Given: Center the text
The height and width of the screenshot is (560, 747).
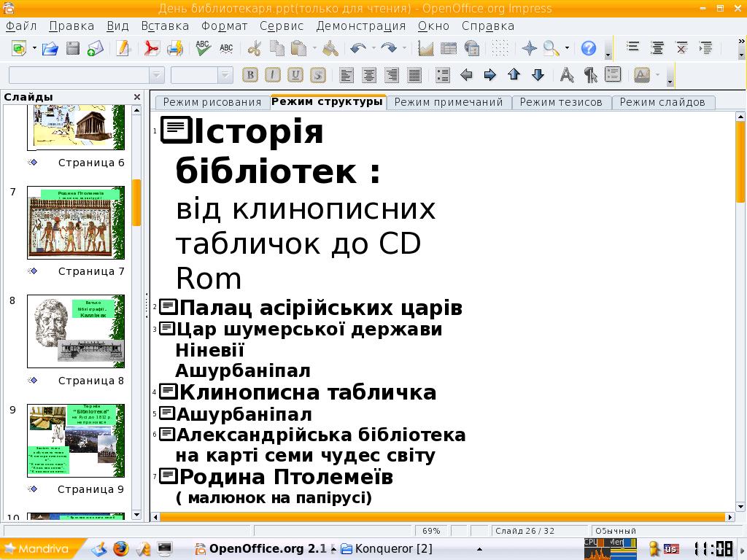Looking at the screenshot, I should pos(369,75).
